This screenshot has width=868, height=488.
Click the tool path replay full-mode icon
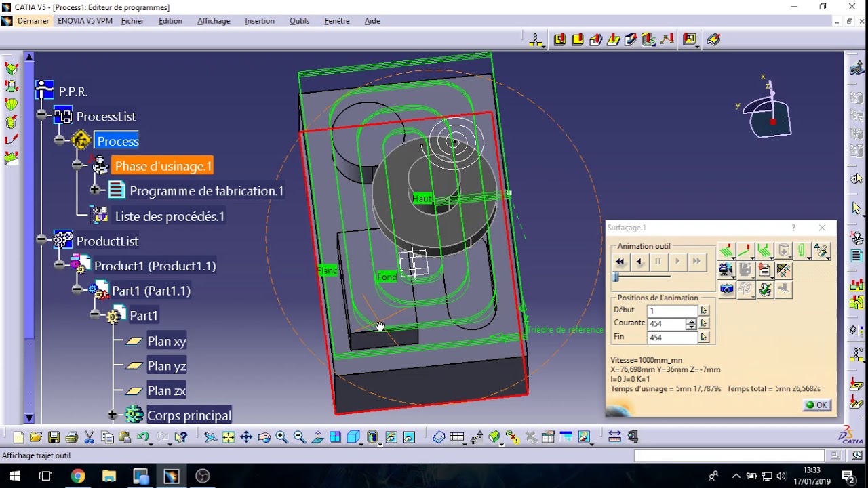[x=726, y=251]
